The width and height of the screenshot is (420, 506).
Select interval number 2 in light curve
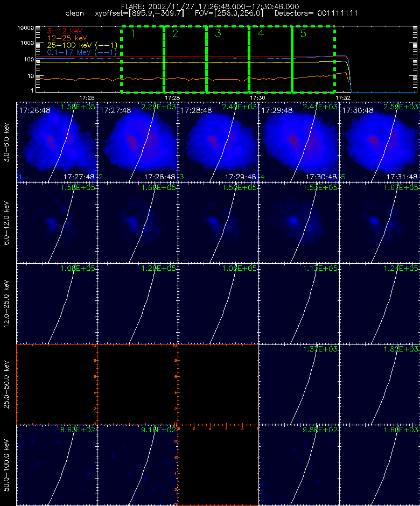pyautogui.click(x=176, y=33)
